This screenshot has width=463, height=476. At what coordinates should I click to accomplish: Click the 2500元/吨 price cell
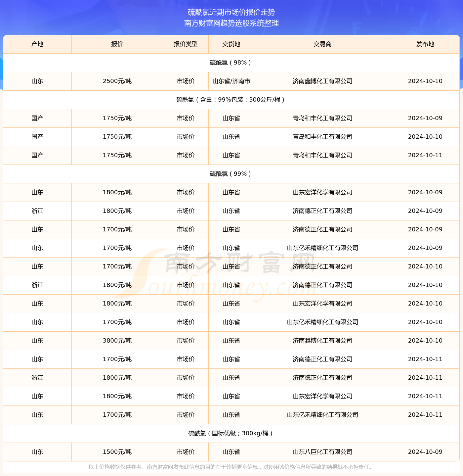point(117,81)
